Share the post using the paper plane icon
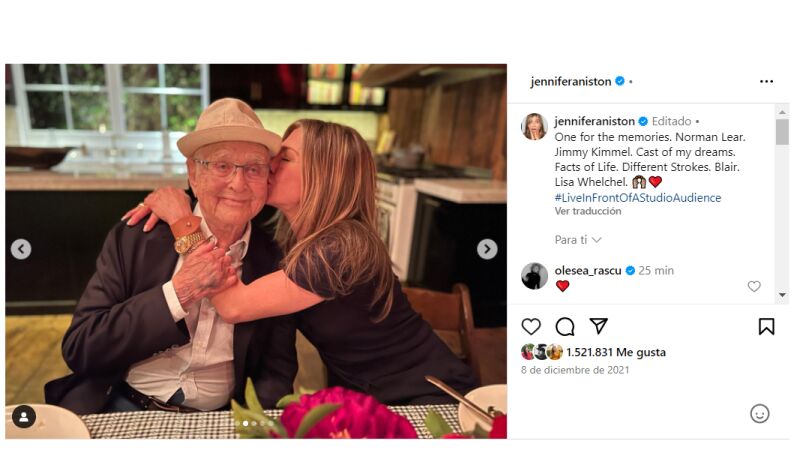This screenshot has height=450, width=800. [598, 326]
